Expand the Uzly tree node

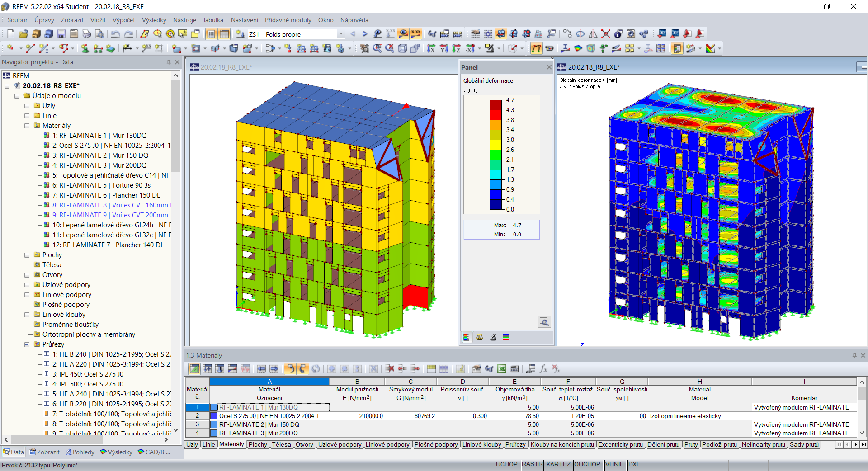[x=27, y=106]
